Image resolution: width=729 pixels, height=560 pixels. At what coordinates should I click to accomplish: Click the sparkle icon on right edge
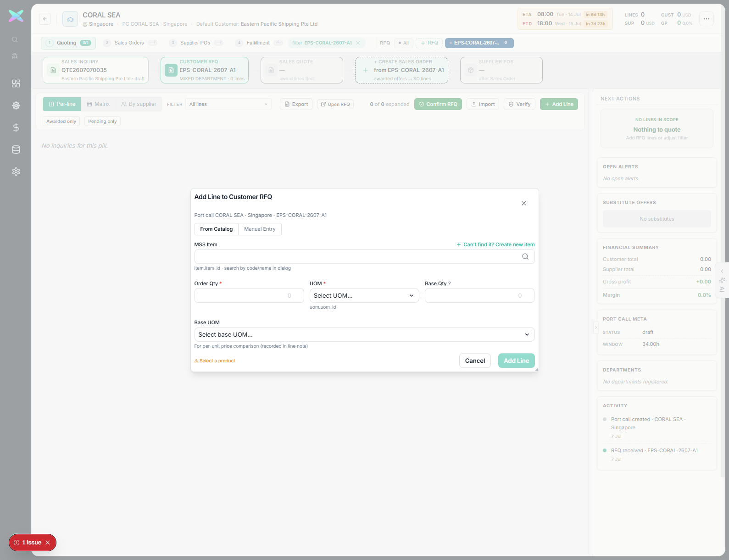(722, 280)
